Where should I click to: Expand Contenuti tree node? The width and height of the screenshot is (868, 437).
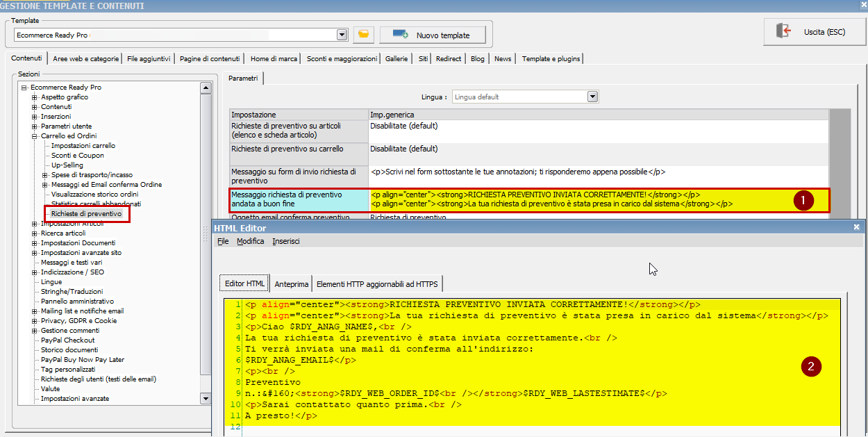coord(35,107)
